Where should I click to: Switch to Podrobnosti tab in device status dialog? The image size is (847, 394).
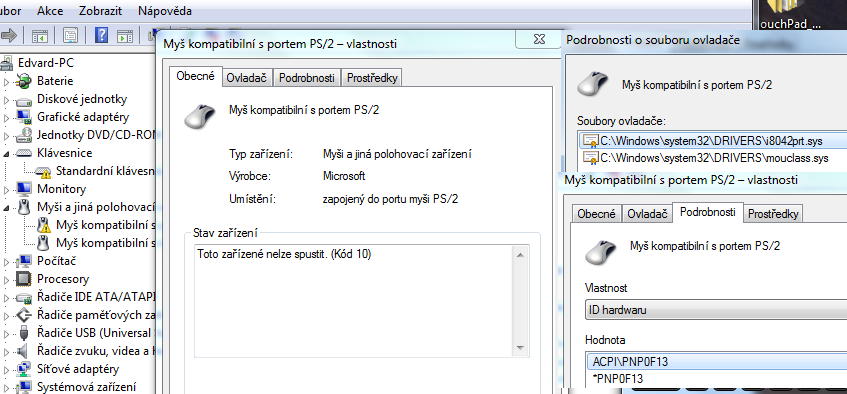point(307,78)
